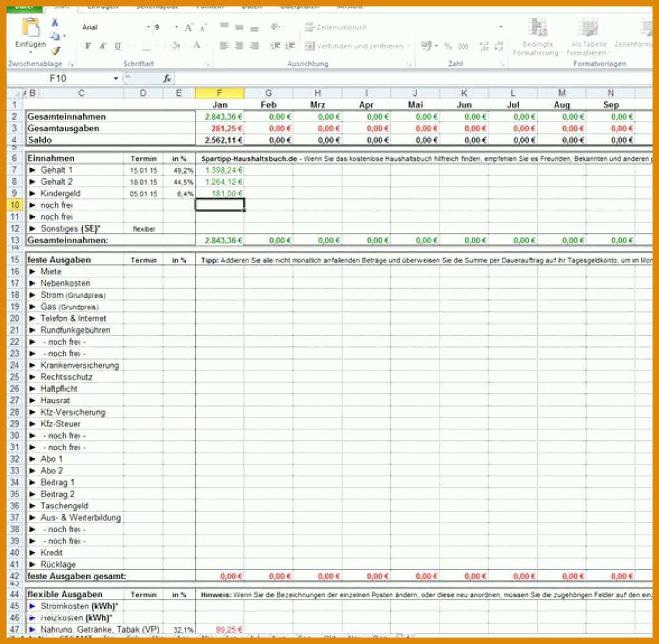Toggle italic (K) formatting
659x644 pixels.
click(x=103, y=46)
